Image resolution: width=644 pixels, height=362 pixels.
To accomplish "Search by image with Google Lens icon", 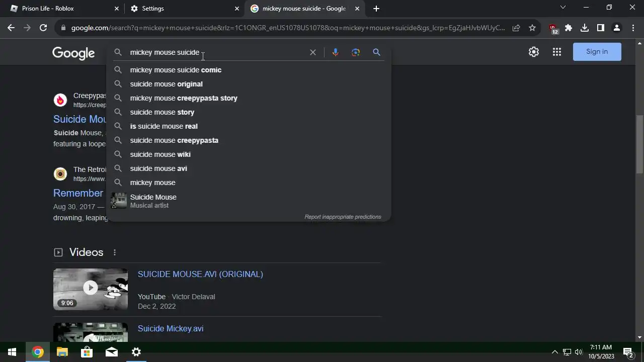I will tap(356, 52).
